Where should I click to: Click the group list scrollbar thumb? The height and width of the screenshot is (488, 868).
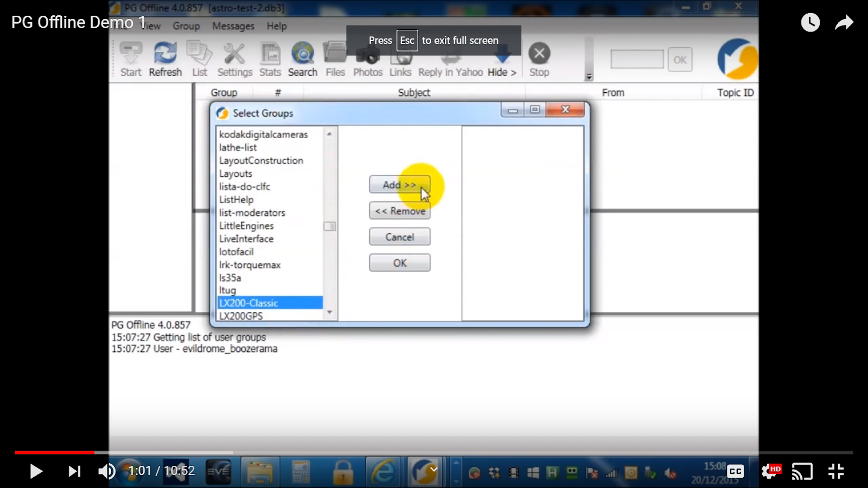[x=329, y=226]
